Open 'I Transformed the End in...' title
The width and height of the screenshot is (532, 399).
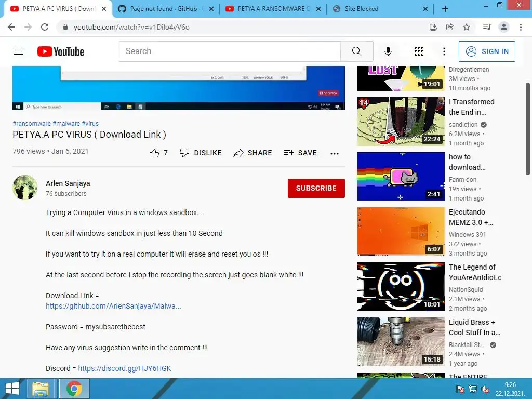472,107
